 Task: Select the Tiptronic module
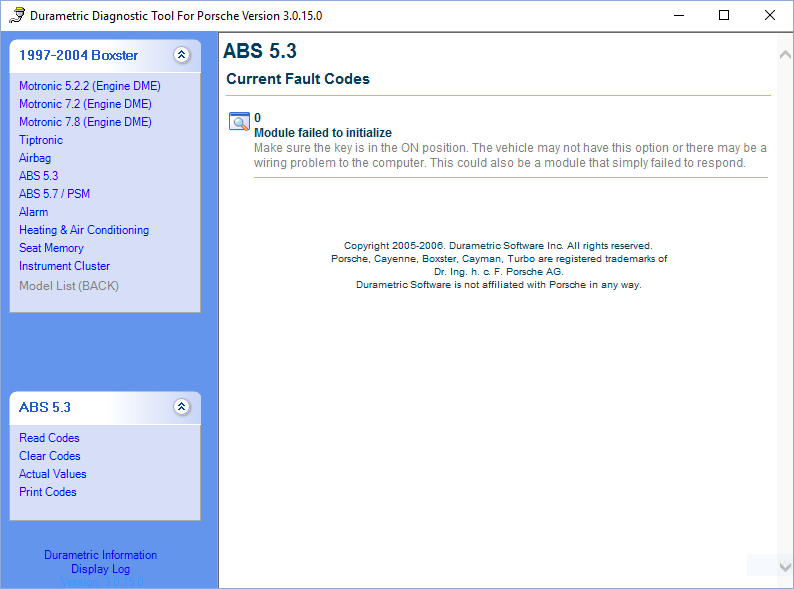click(41, 140)
